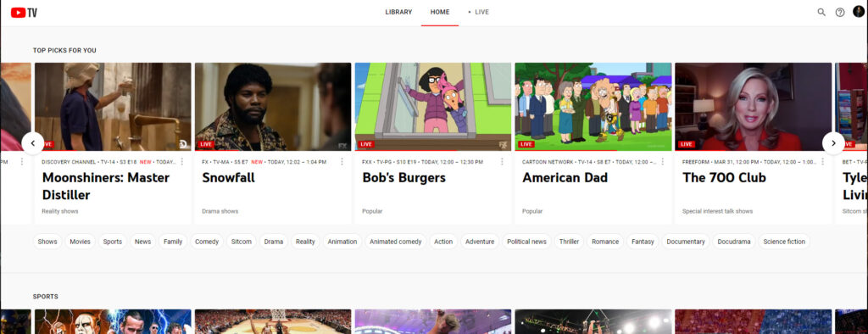Switch to the Home tab
Screen dimensions: 868x334
pos(440,12)
